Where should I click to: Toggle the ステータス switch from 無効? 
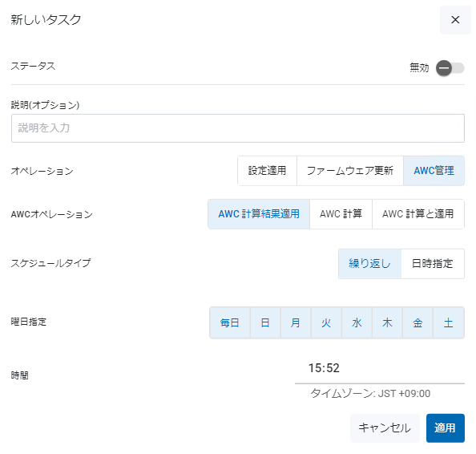coord(450,67)
